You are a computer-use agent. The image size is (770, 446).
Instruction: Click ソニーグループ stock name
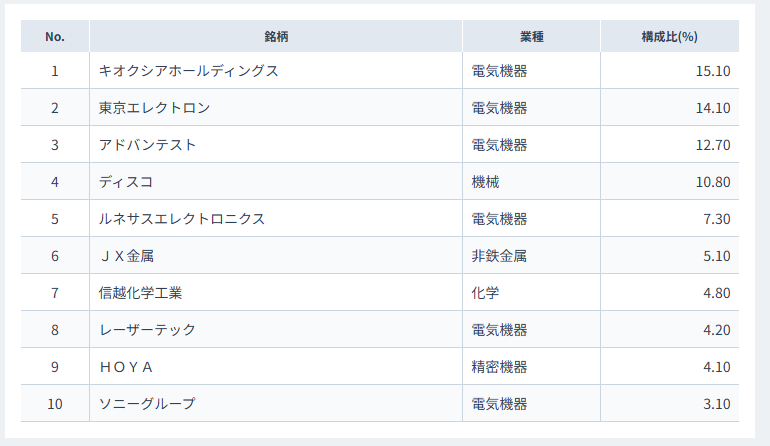click(x=147, y=404)
